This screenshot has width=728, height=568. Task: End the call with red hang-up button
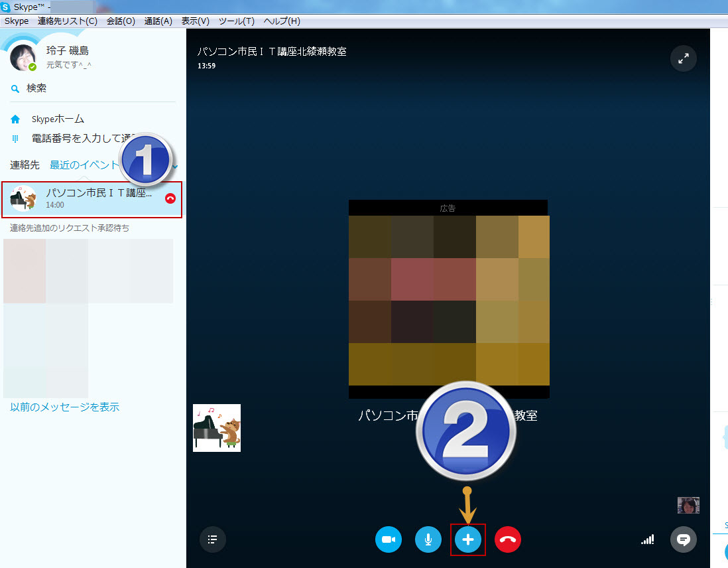pyautogui.click(x=508, y=539)
